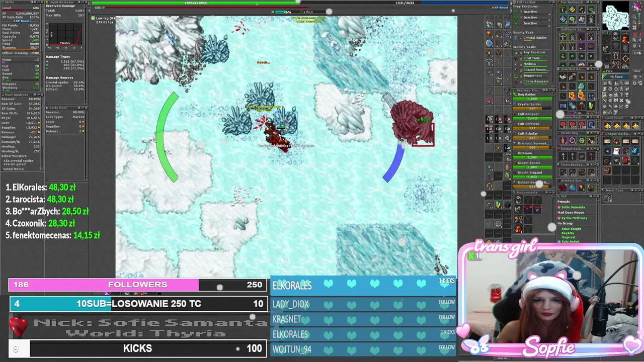Collapse the Kill Tracker panel
The height and width of the screenshot is (362, 644).
550,2
